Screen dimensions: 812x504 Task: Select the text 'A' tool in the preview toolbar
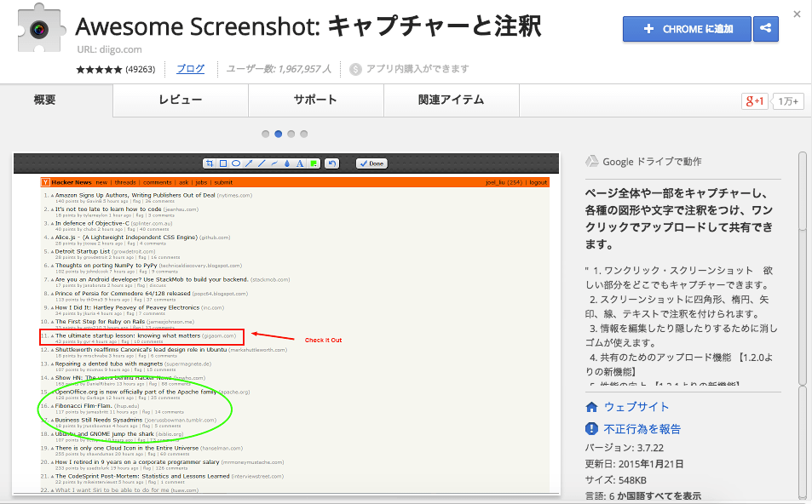pos(300,163)
